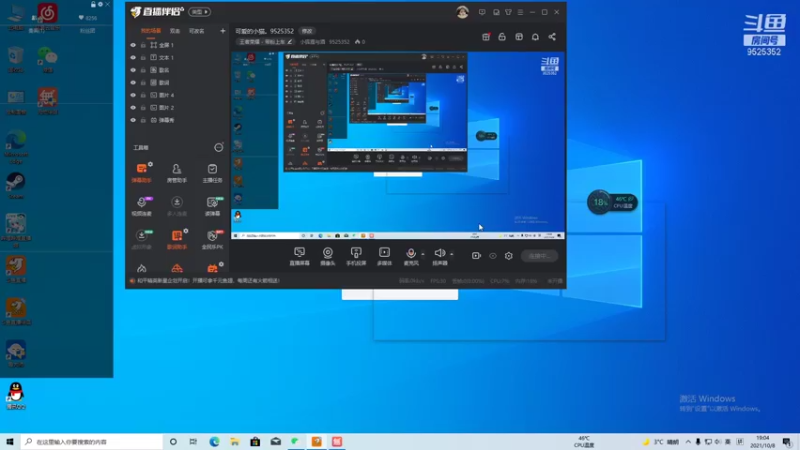Open the message icon in the title bar

pyautogui.click(x=482, y=12)
